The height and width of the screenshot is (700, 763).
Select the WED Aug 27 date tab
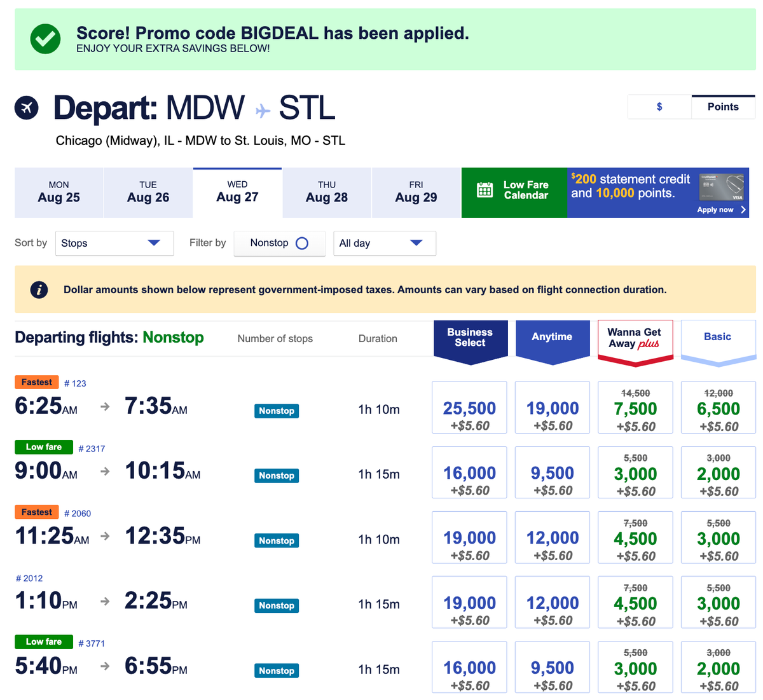click(237, 193)
